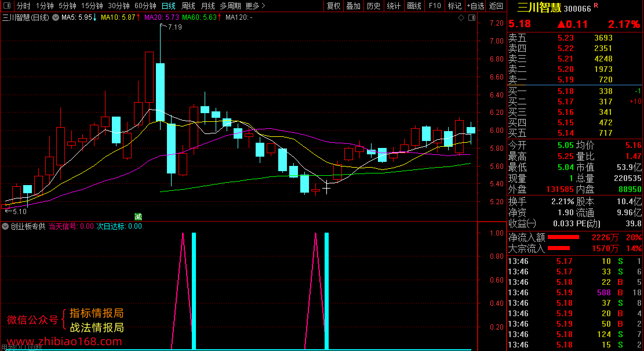Expand the 更多 periods menu

(x=255, y=6)
